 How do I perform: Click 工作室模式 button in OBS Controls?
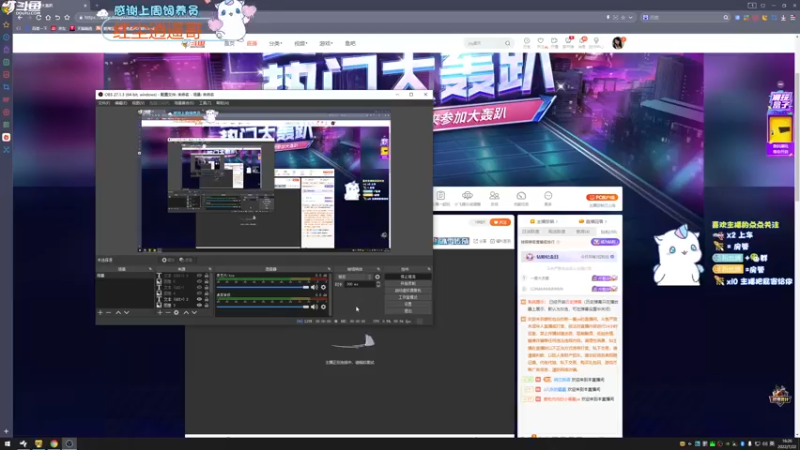click(408, 297)
